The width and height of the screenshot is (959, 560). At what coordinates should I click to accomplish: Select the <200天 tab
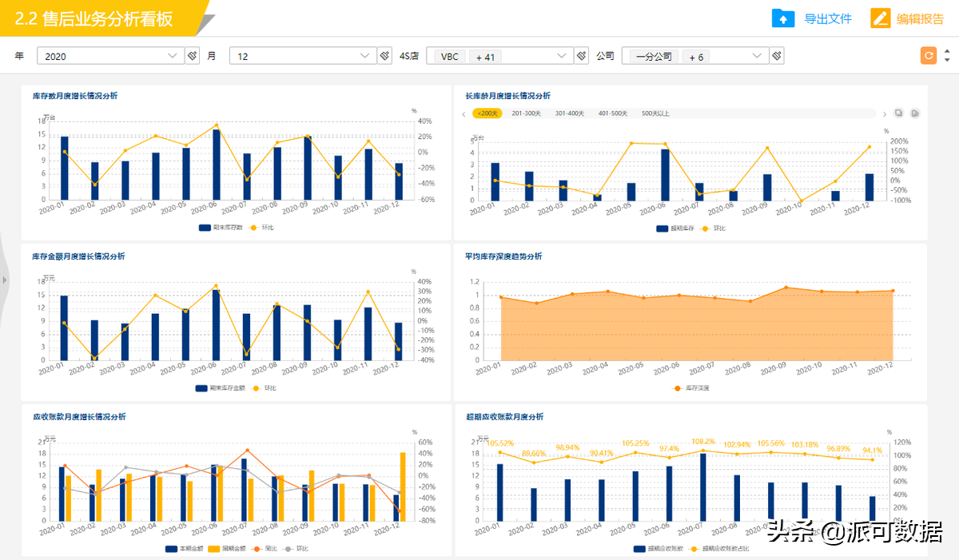[487, 113]
